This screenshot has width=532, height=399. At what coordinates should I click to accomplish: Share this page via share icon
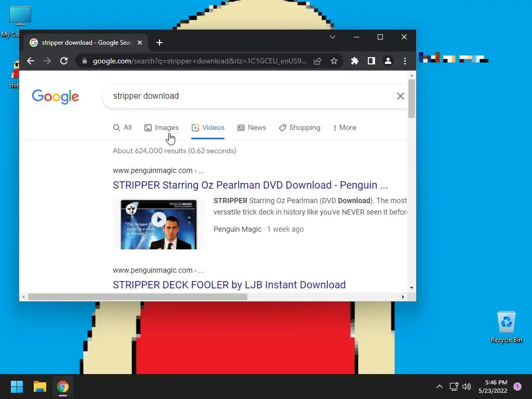click(317, 61)
